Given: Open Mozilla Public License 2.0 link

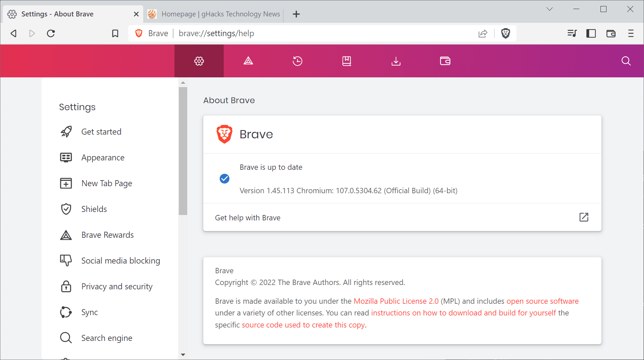Looking at the screenshot, I should coord(396,301).
